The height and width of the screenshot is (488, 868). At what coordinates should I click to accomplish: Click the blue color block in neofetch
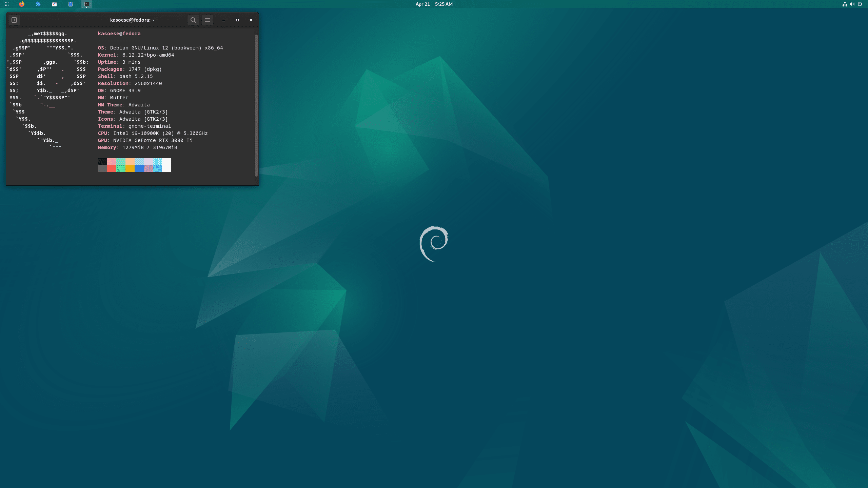click(139, 168)
